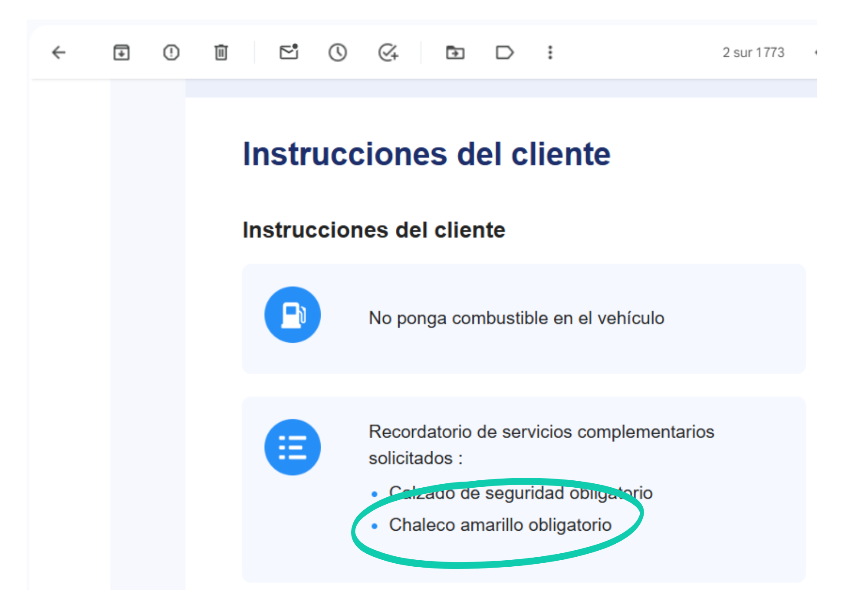Screen dimensions: 868x608
Task: Delete email with trash icon
Action: pos(221,53)
